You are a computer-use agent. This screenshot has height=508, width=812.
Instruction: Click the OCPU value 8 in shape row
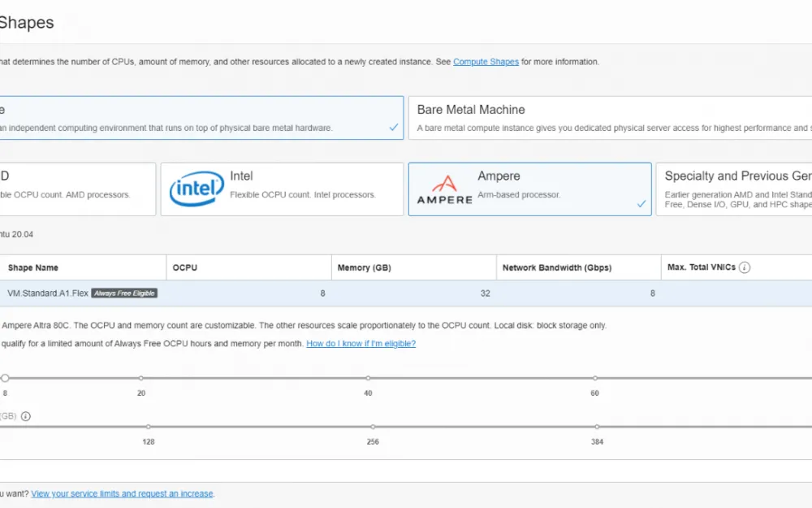(x=322, y=293)
